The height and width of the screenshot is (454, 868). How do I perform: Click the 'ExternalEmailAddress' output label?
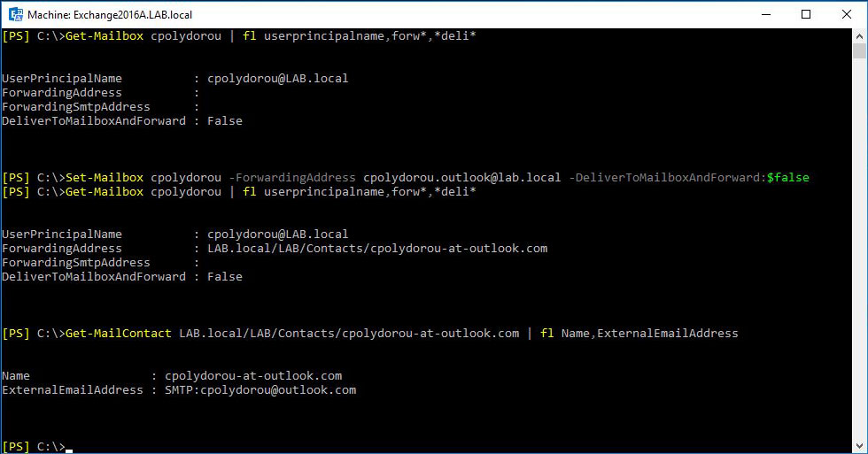73,390
